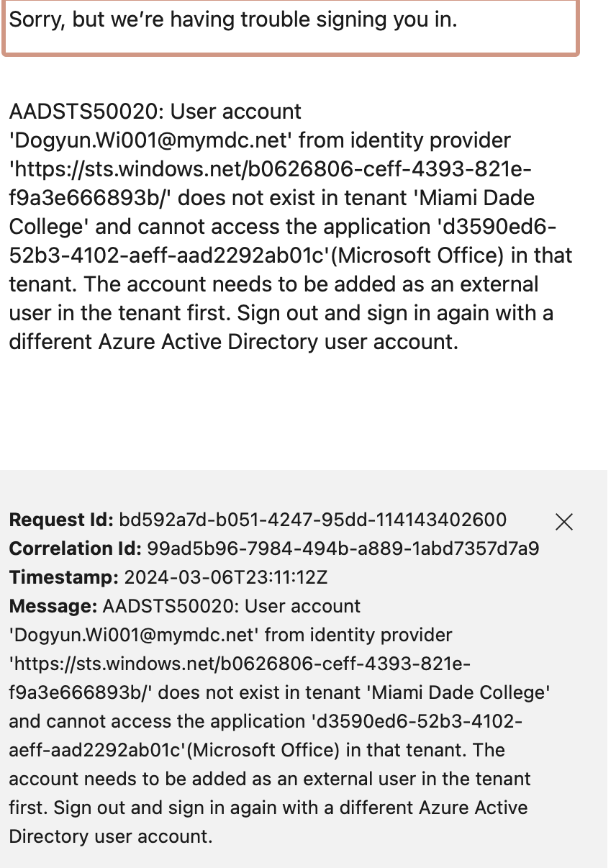Click the timestamp value 2024-03-06T23:11:12Z
Image resolution: width=616 pixels, height=868 pixels.
[226, 577]
